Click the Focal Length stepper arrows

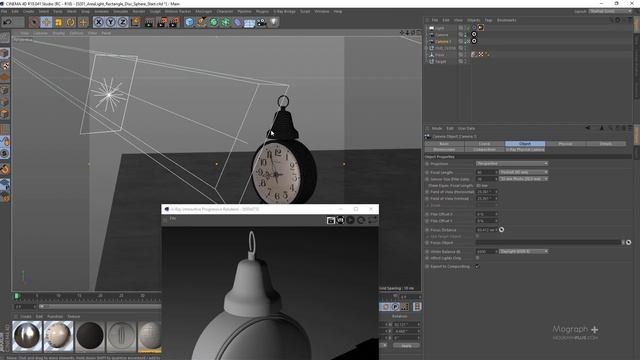pos(497,172)
